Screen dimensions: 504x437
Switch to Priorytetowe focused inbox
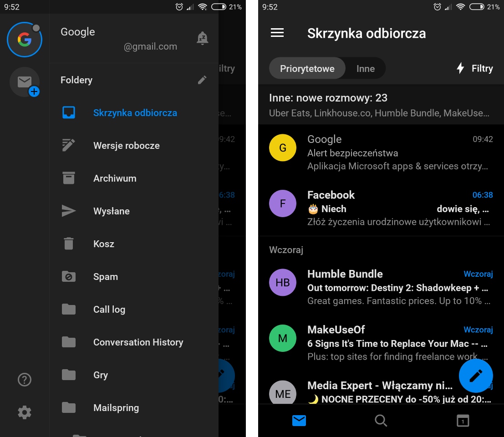307,68
